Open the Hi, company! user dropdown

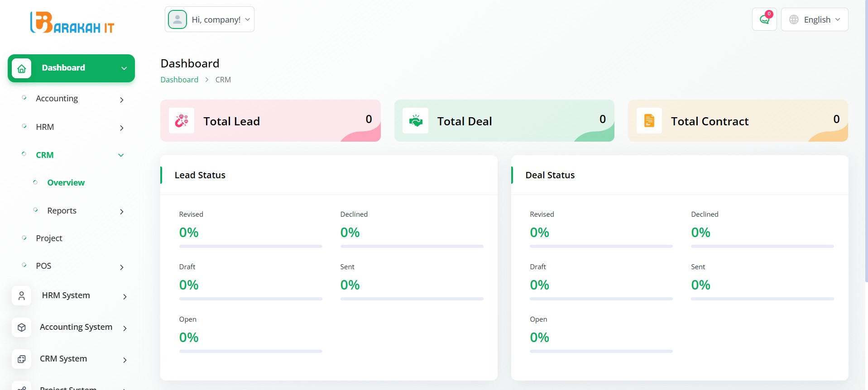tap(210, 19)
